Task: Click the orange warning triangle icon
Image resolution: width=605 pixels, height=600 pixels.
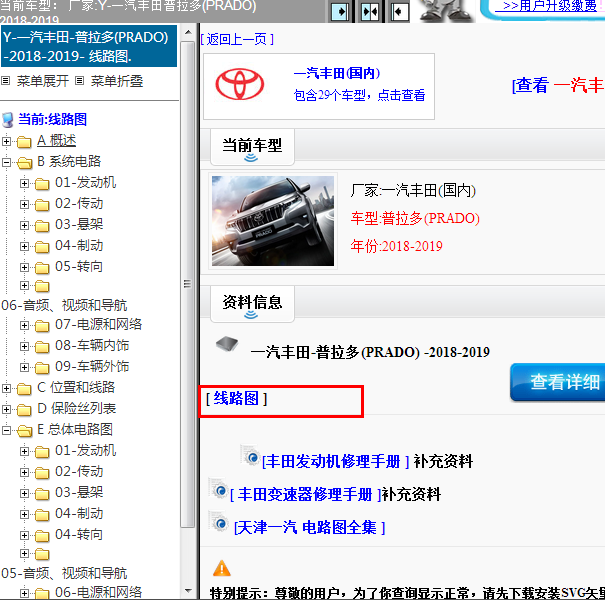Action: [222, 569]
